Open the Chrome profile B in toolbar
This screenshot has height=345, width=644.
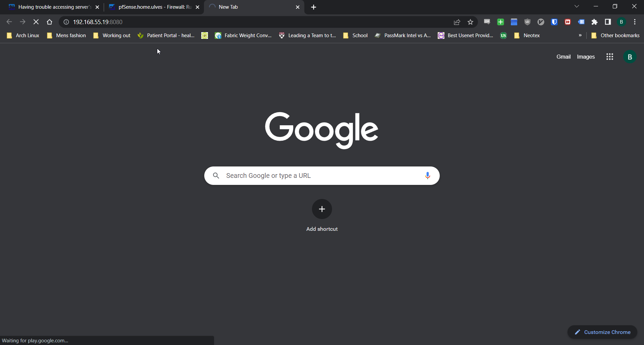(x=621, y=22)
